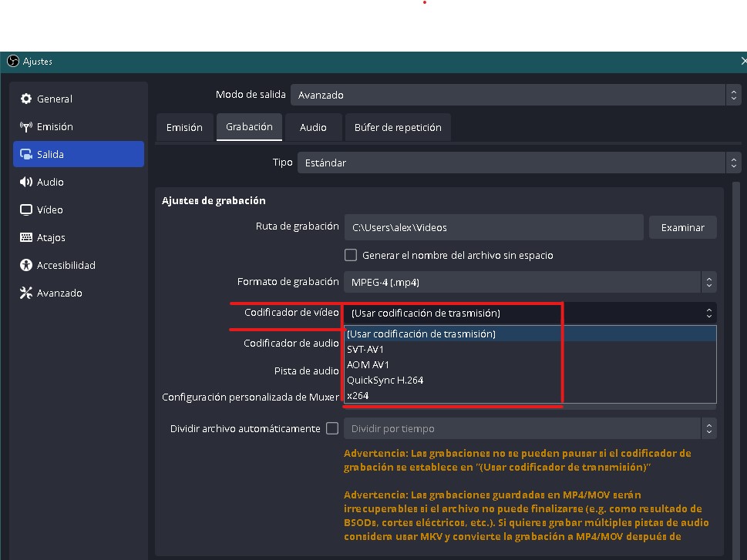
Task: Click the Ajustes de grabación heading
Action: click(x=214, y=200)
